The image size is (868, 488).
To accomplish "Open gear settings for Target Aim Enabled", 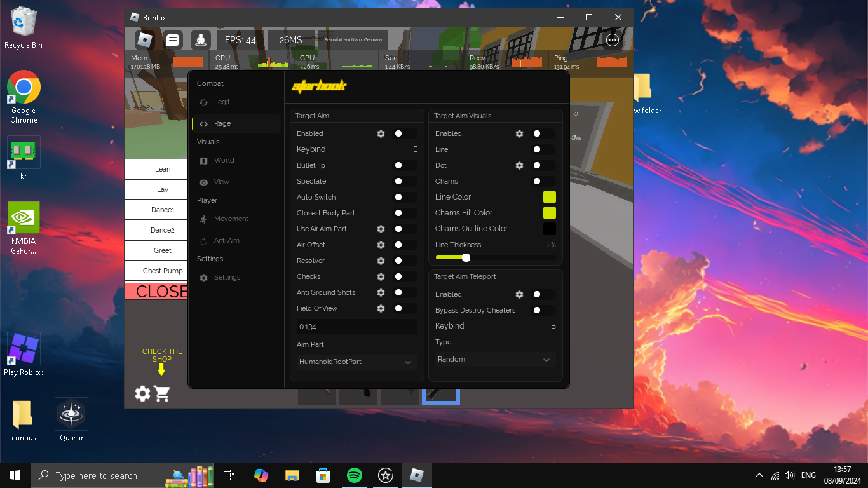I will pyautogui.click(x=381, y=133).
